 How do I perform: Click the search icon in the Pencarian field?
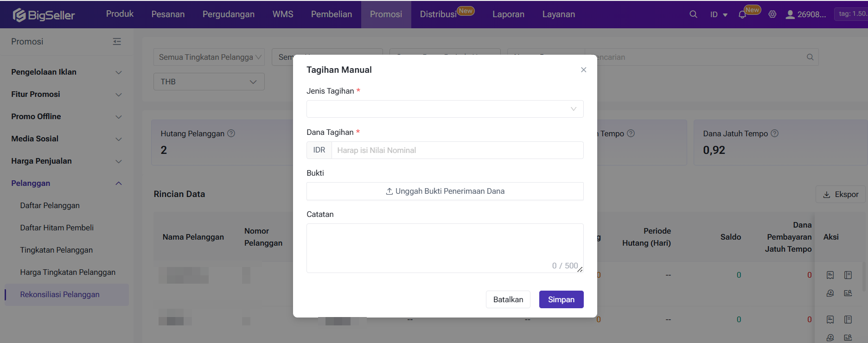(810, 57)
